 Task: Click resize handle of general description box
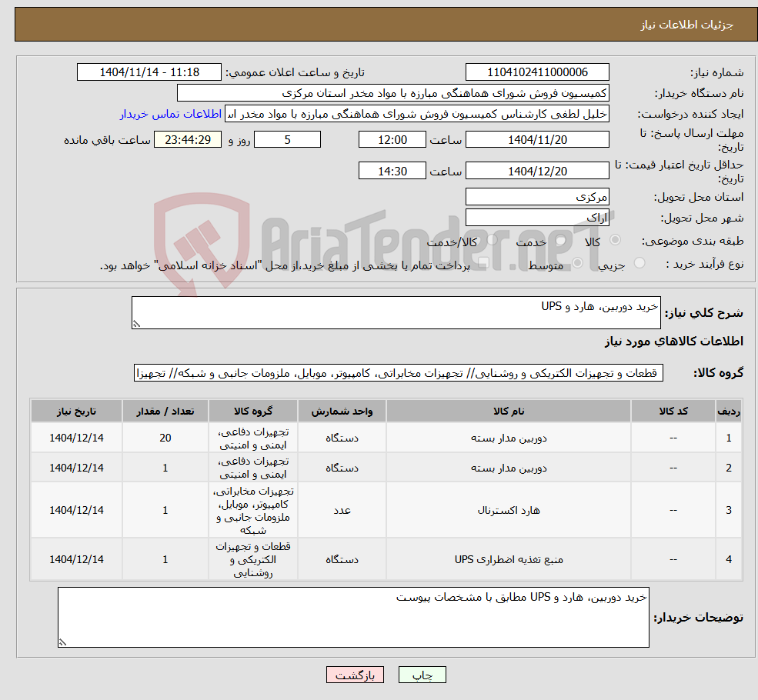[136, 324]
